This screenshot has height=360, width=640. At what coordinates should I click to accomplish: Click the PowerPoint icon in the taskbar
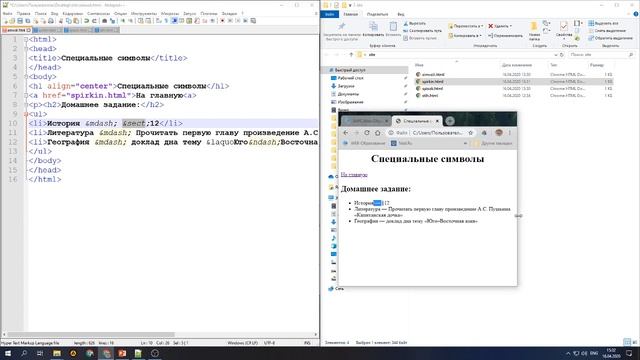click(x=122, y=353)
